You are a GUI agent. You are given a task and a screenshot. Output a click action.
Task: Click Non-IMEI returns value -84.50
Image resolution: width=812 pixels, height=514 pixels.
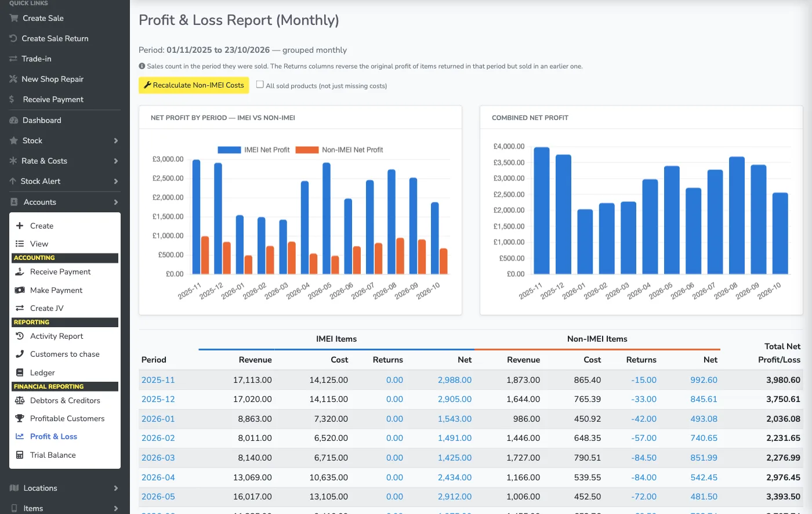pos(644,458)
